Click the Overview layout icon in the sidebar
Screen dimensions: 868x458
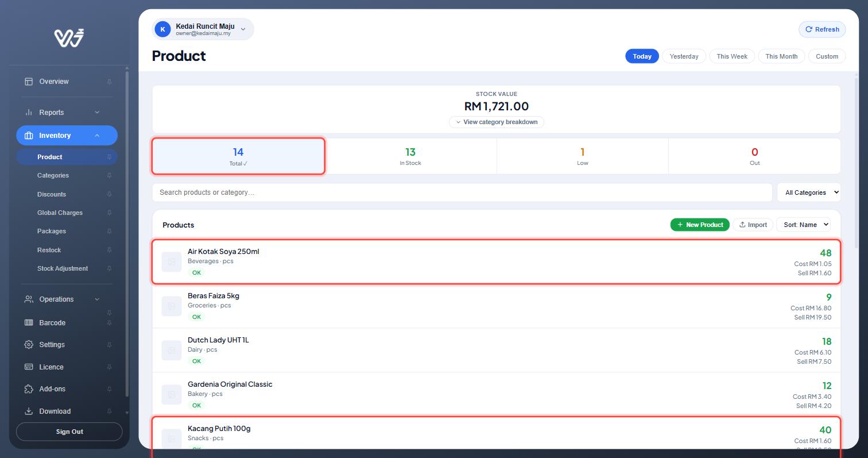pyautogui.click(x=29, y=82)
